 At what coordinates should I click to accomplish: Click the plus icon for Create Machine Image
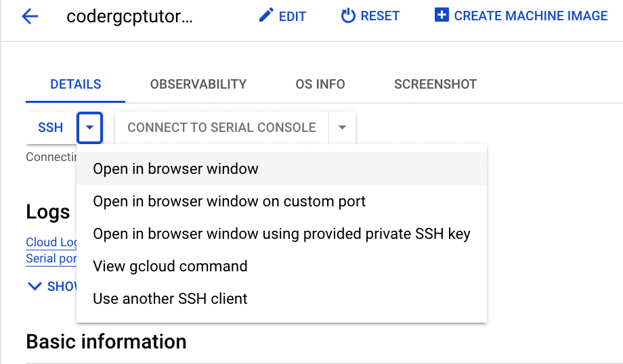(x=442, y=15)
